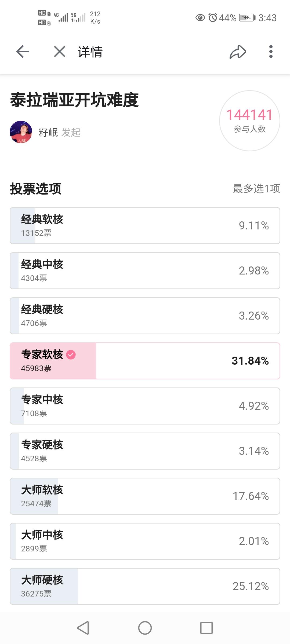290x644 pixels.
Task: Choose the 专家硬核 vote option
Action: [x=145, y=451]
